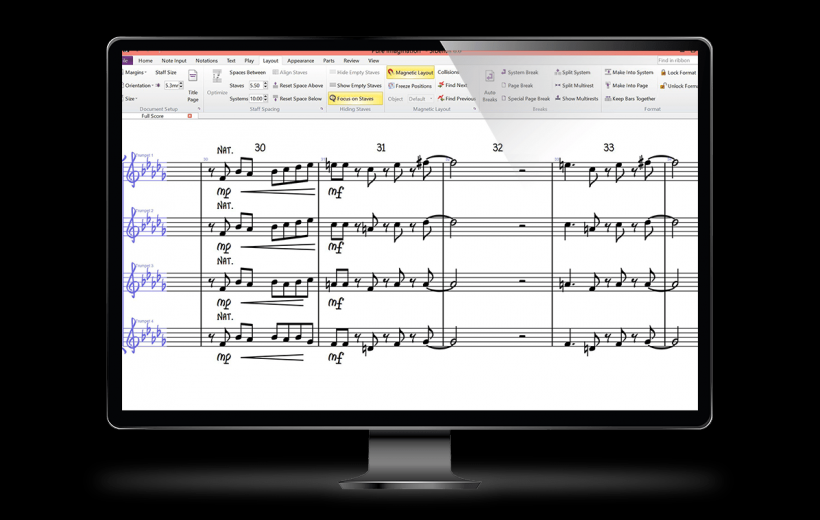The width and height of the screenshot is (820, 520).
Task: Open the Size dropdown in Document Setup
Action: [x=130, y=98]
